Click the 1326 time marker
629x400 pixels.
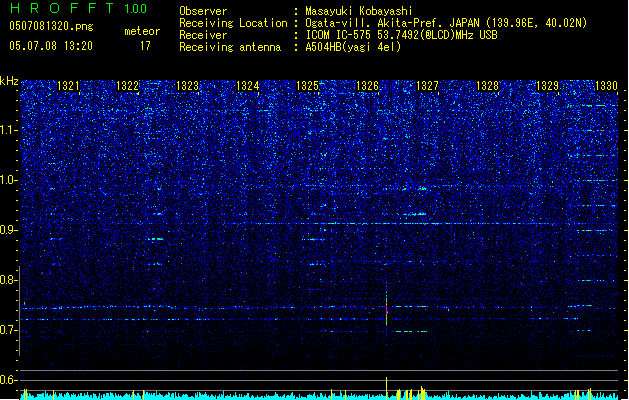coord(367,86)
